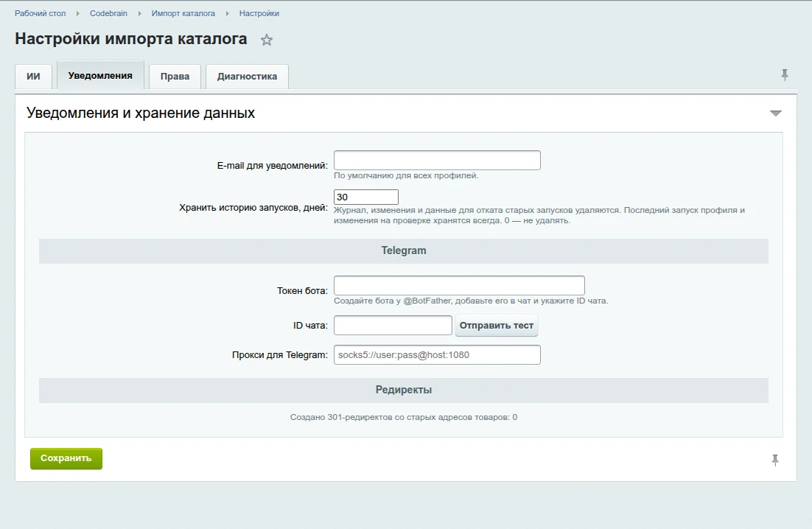The height and width of the screenshot is (529, 812).
Task: Switch to the Уведомления tab
Action: pyautogui.click(x=100, y=76)
